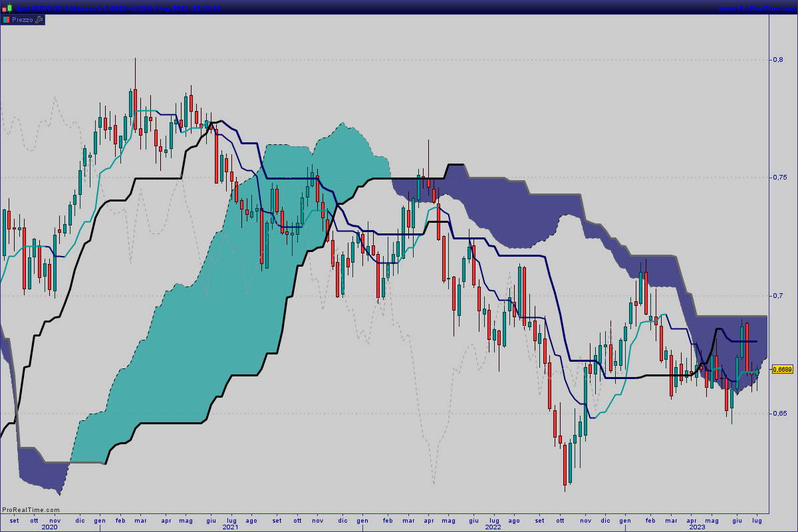Select the yellow current price label 0,6689
The height and width of the screenshot is (532, 798).
pyautogui.click(x=782, y=369)
